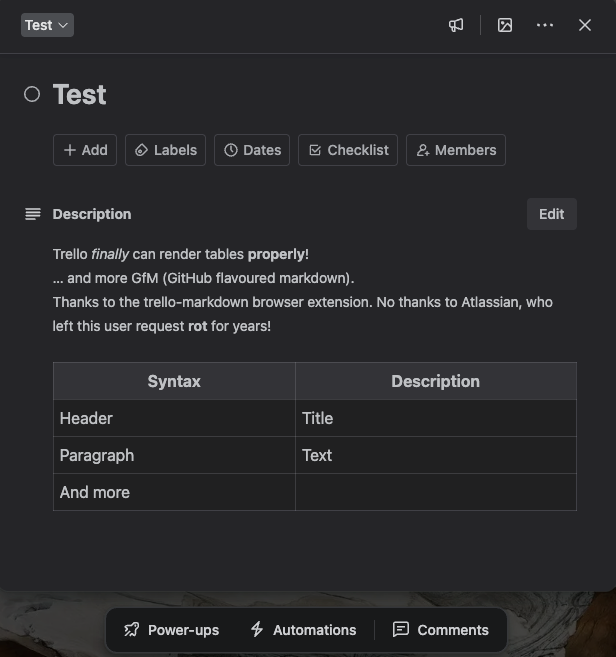Mark the Test card complete circle
This screenshot has width=616, height=657.
tap(32, 94)
